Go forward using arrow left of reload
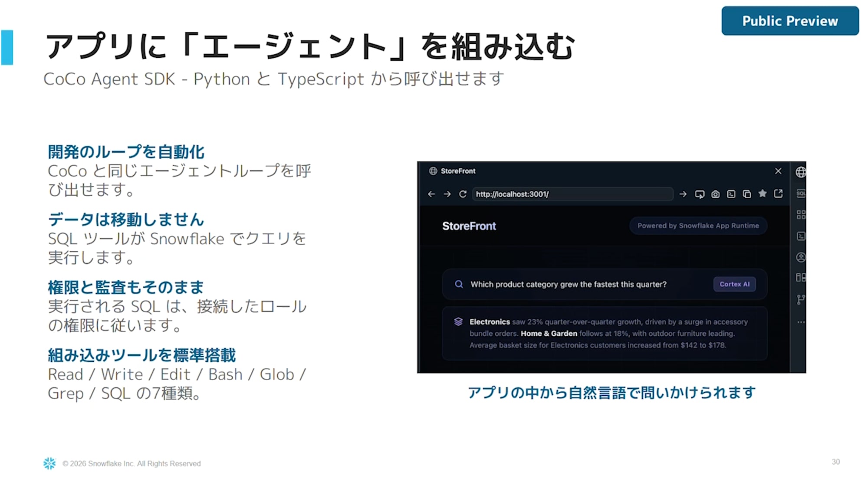 click(x=447, y=194)
